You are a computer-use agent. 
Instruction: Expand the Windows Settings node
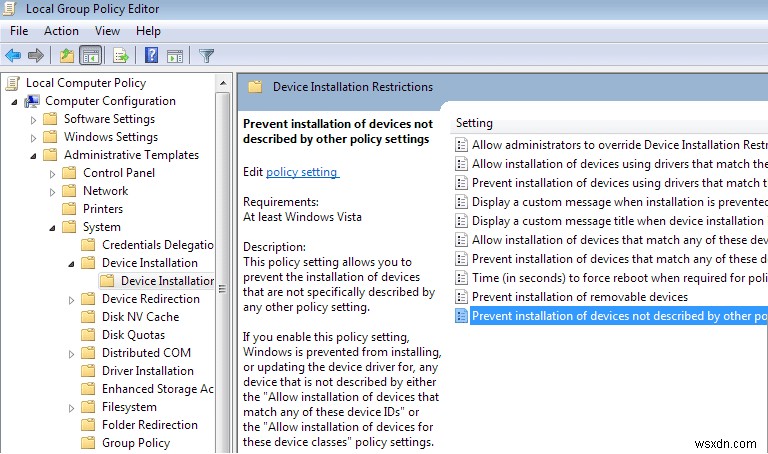[x=33, y=138]
